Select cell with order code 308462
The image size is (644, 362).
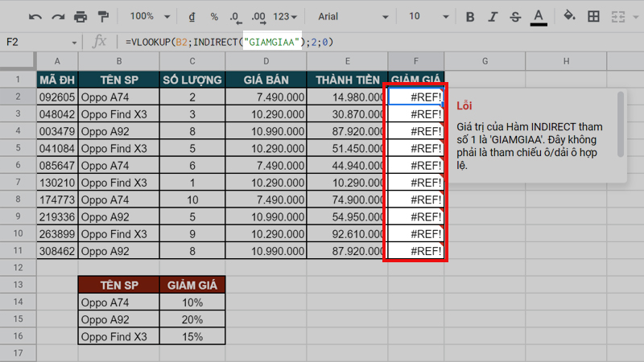(57, 251)
